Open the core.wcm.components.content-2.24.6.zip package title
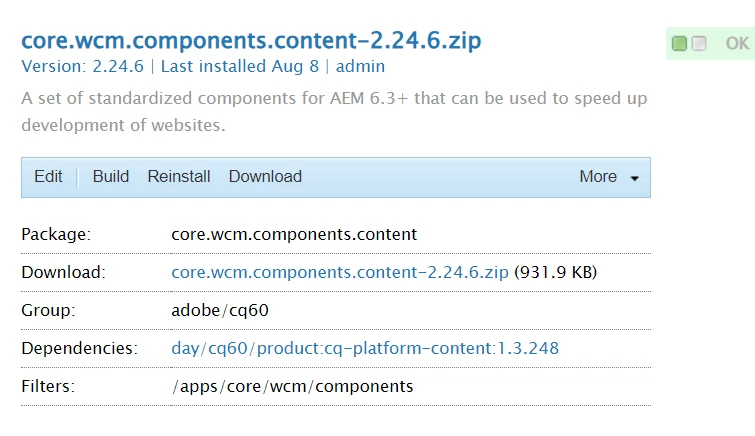755x436 pixels. click(251, 41)
